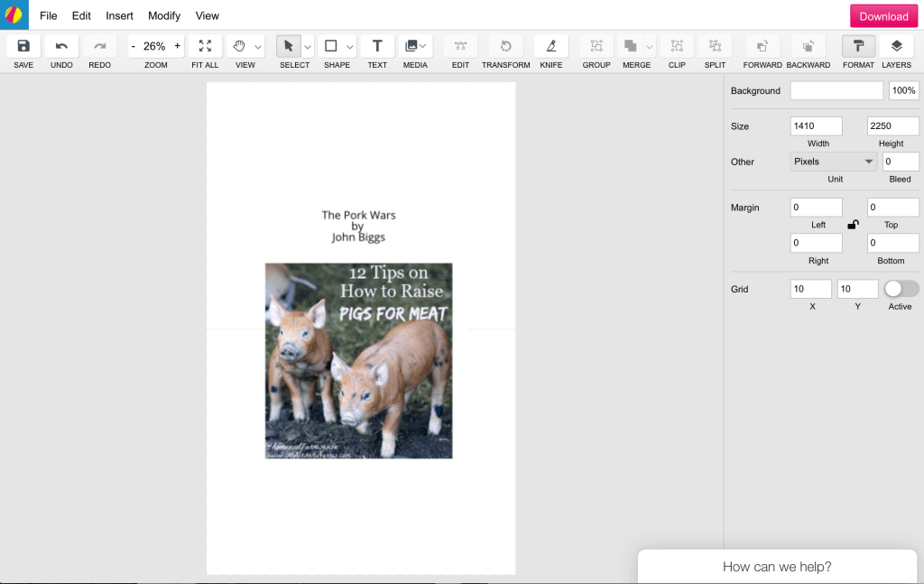Open the Layers panel icon
The width and height of the screenshot is (924, 584).
coord(896,46)
